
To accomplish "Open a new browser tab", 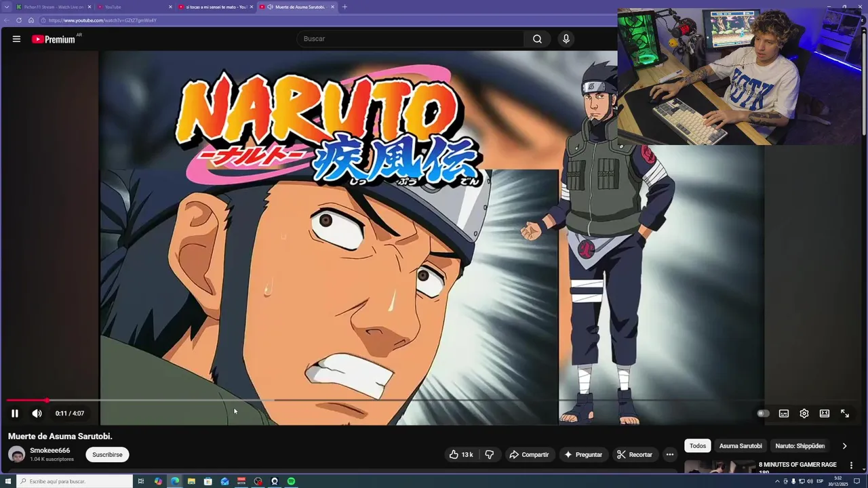I will coord(344,7).
